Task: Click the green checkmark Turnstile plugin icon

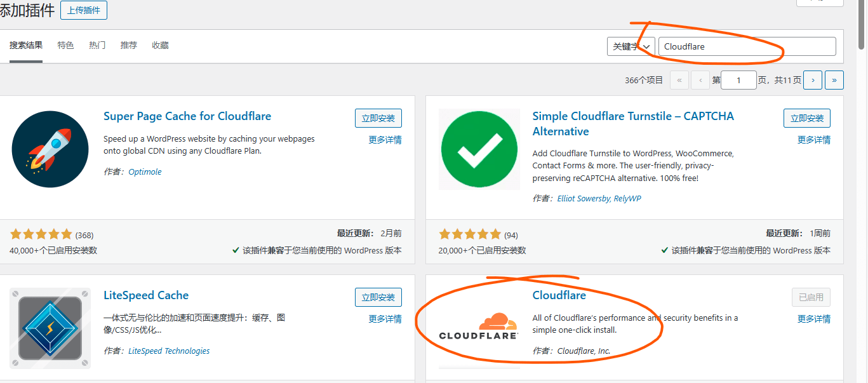Action: 479,149
